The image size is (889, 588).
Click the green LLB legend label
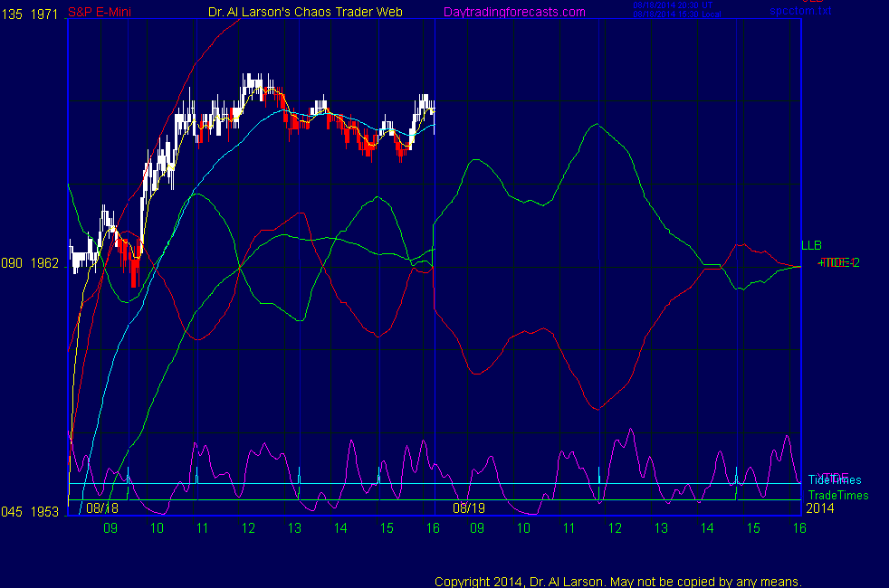[x=811, y=245]
